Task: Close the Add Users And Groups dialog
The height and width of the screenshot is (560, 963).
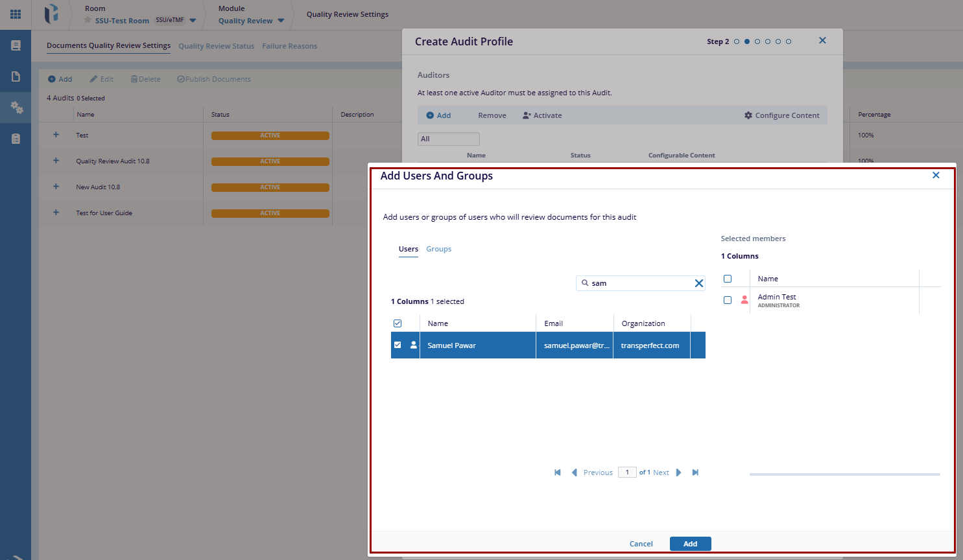Action: point(936,176)
